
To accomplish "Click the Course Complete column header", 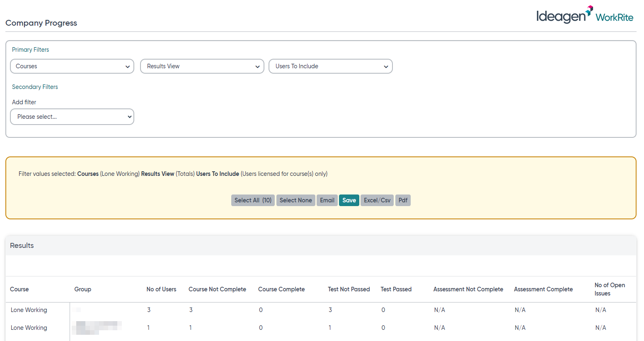I will 281,289.
